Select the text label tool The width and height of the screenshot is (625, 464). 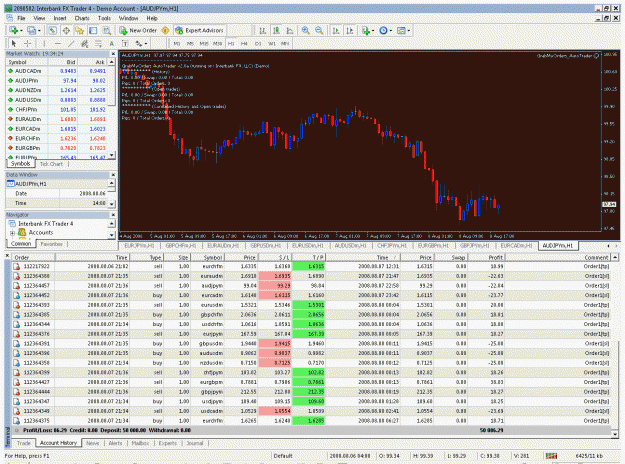point(125,43)
